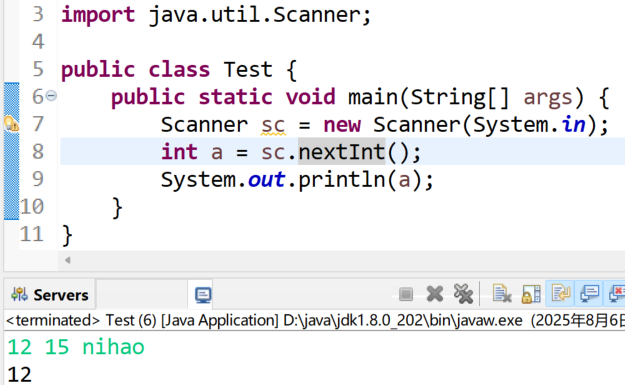Click line number 9 in the gutter

click(x=38, y=179)
